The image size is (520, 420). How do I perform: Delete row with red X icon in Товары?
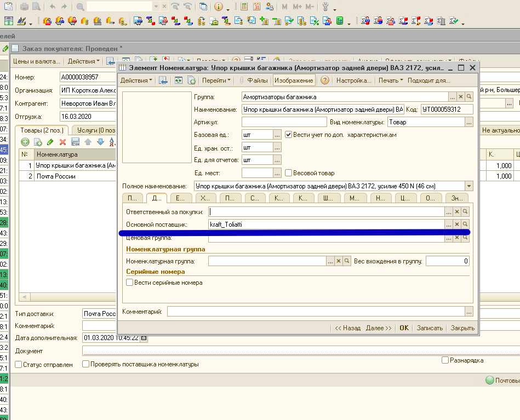[62, 142]
